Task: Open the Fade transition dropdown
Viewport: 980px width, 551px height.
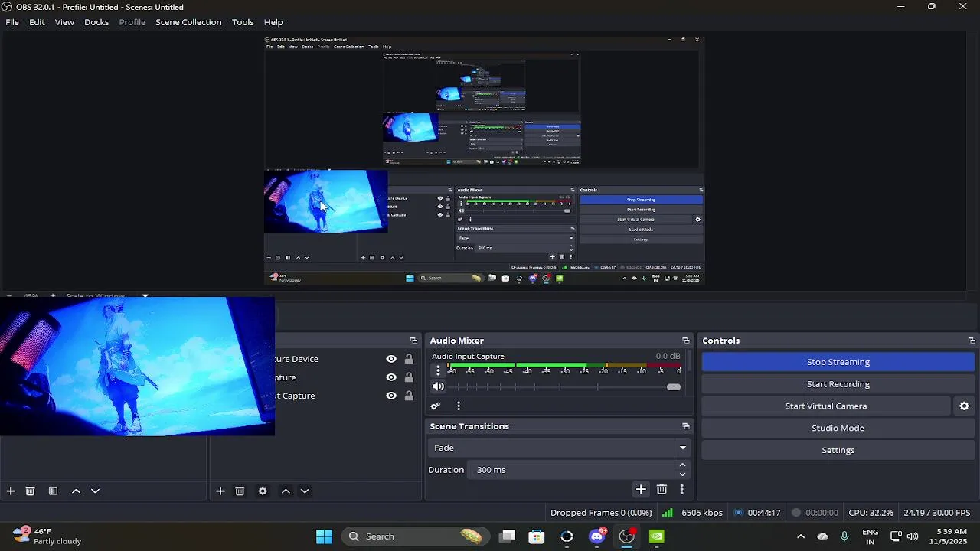Action: tap(558, 448)
